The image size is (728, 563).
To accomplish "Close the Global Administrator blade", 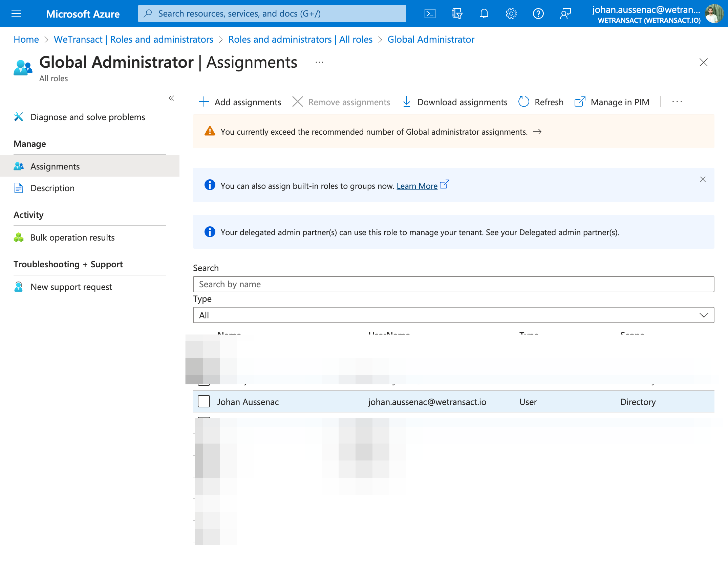I will tap(704, 62).
